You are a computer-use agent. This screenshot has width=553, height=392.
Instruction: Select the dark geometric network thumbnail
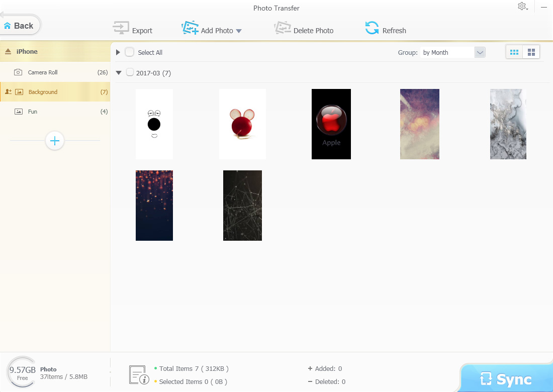[x=243, y=206]
